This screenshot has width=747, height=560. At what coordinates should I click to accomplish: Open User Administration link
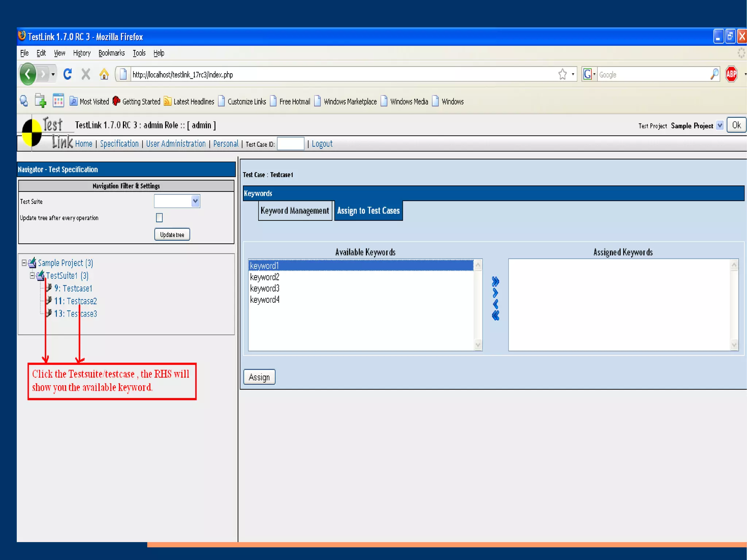pyautogui.click(x=176, y=144)
